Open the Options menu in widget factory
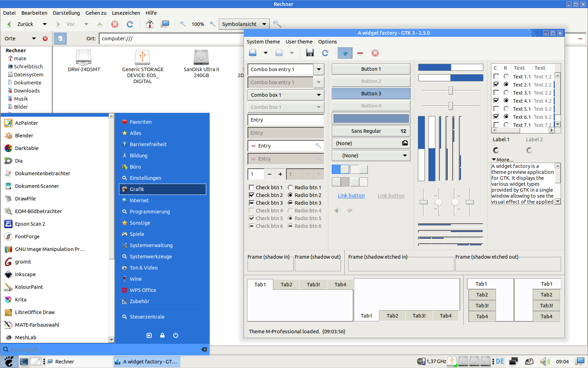The height and width of the screenshot is (368, 588). (327, 42)
